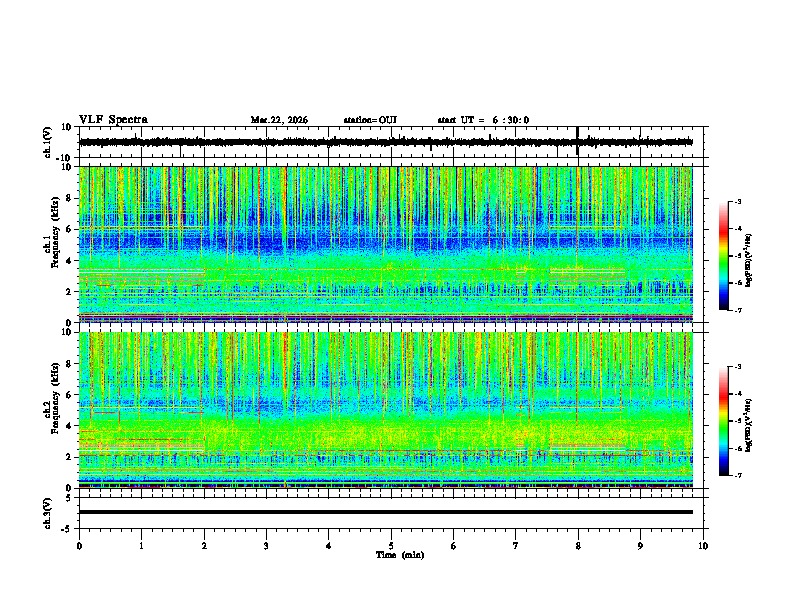Click the "ch.1(V)" waveform axis label
792x612 pixels.
(48, 142)
